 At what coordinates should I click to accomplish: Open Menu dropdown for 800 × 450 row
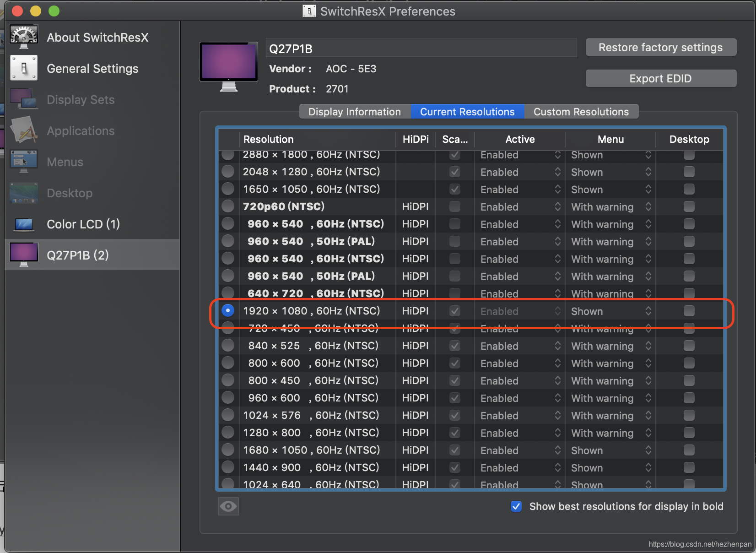611,381
